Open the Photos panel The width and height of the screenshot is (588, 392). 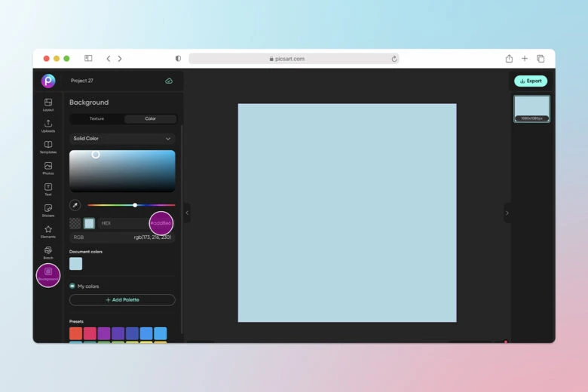coord(48,167)
